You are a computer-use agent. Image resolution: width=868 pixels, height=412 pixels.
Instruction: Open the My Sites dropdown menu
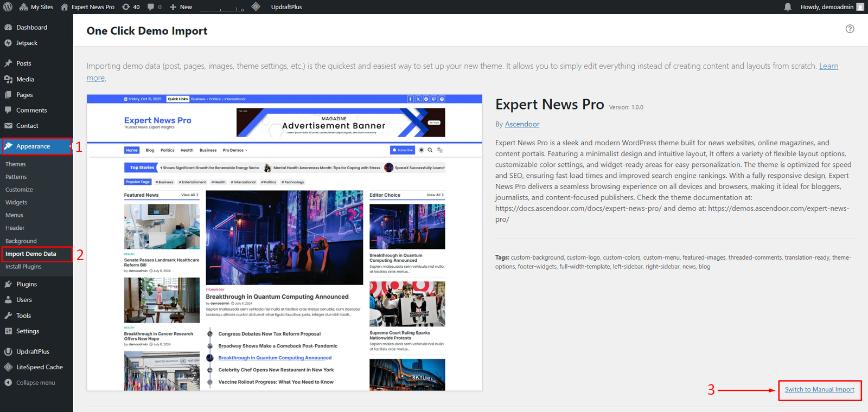36,7
